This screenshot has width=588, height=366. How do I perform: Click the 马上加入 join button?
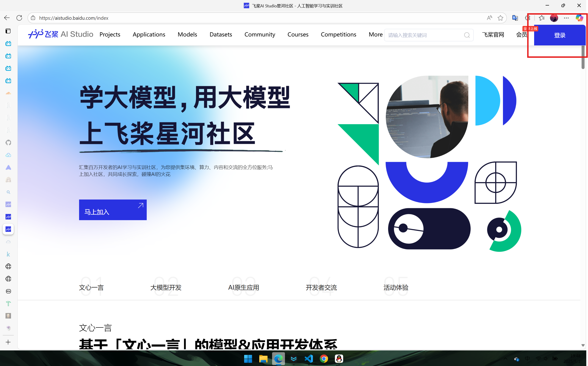(x=113, y=210)
